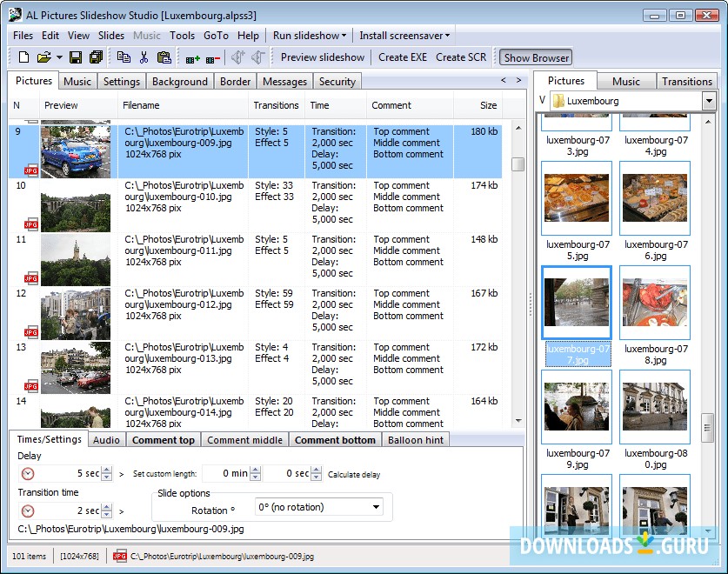The height and width of the screenshot is (574, 728).
Task: Click the Save floppy disk icon
Action: coord(76,57)
